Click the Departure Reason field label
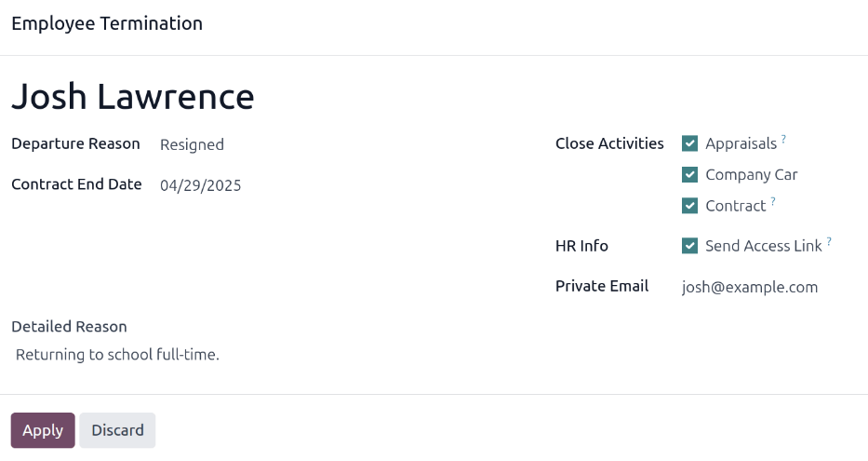 click(x=75, y=143)
